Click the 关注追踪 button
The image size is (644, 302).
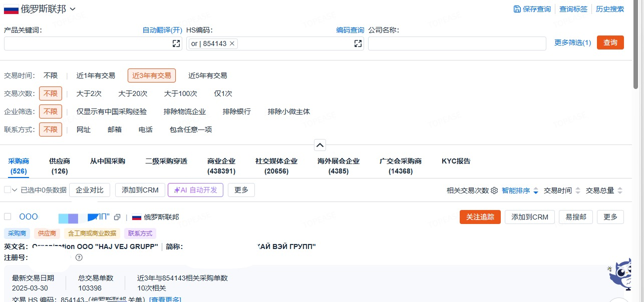pos(480,217)
